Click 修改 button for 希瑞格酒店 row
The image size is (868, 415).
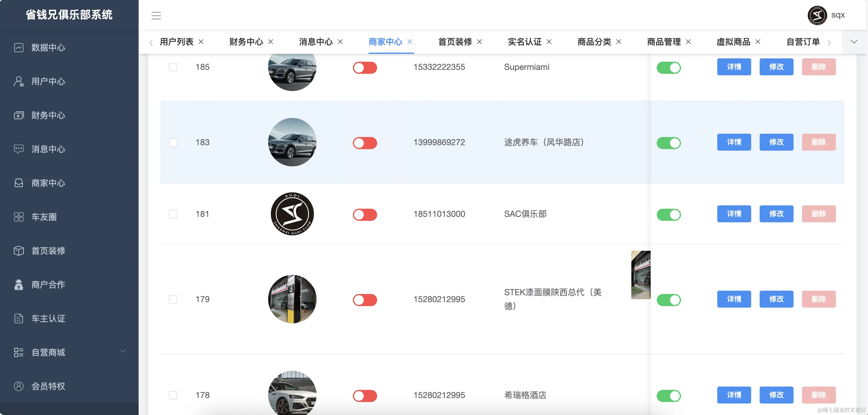(x=776, y=395)
